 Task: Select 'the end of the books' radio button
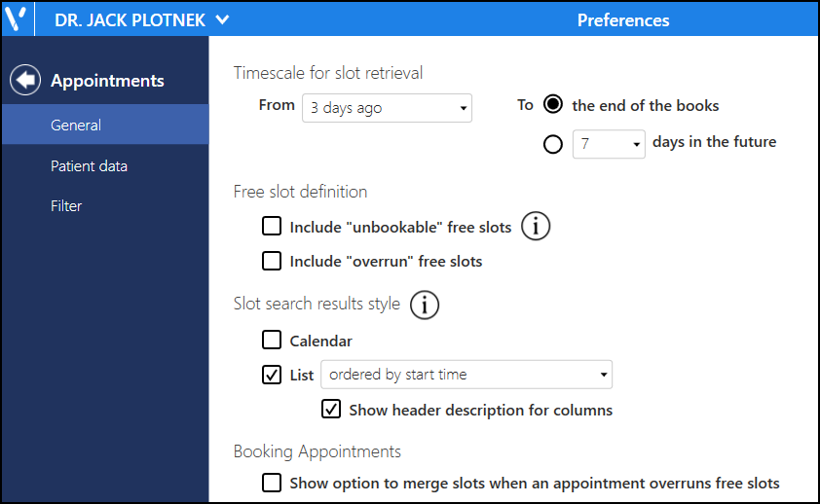pos(553,104)
